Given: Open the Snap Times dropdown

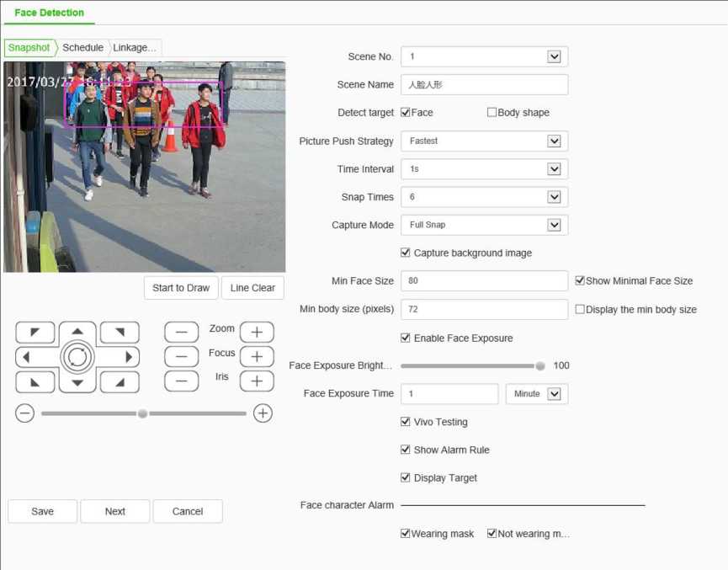Looking at the screenshot, I should pyautogui.click(x=553, y=197).
